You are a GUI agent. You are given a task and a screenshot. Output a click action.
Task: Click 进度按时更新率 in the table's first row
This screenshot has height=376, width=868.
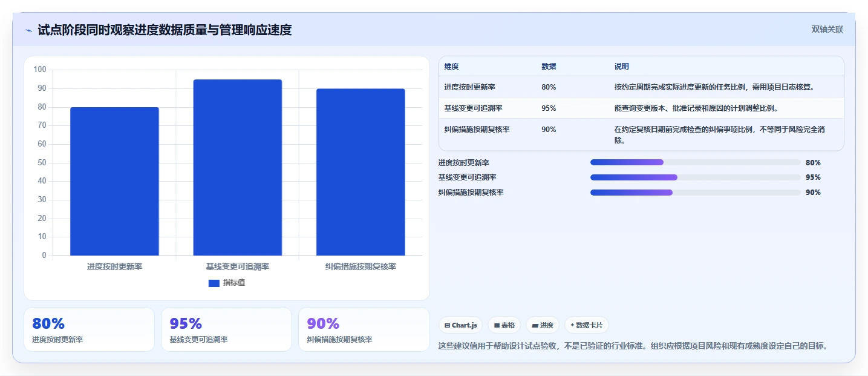coord(469,87)
